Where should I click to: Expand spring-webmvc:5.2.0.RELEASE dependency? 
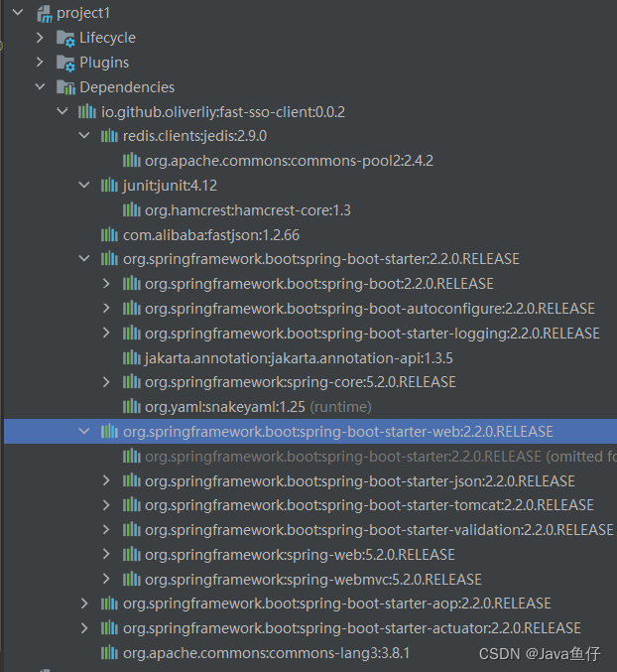107,579
